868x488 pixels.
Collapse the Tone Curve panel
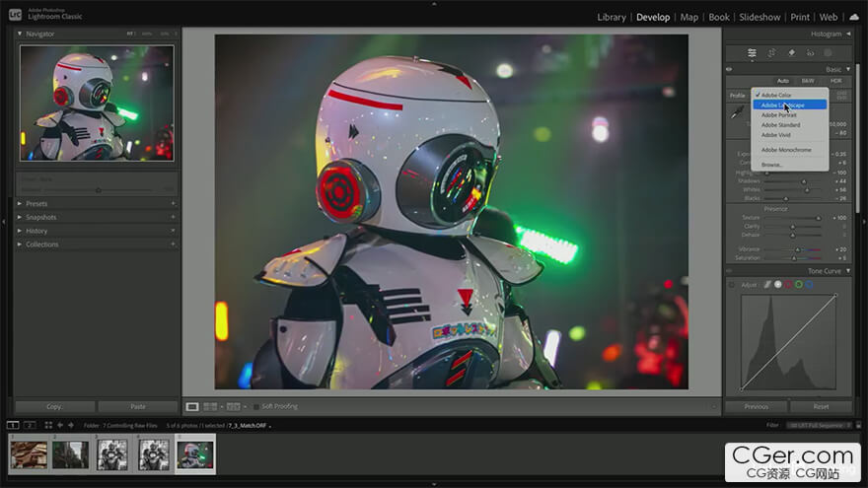pos(847,271)
